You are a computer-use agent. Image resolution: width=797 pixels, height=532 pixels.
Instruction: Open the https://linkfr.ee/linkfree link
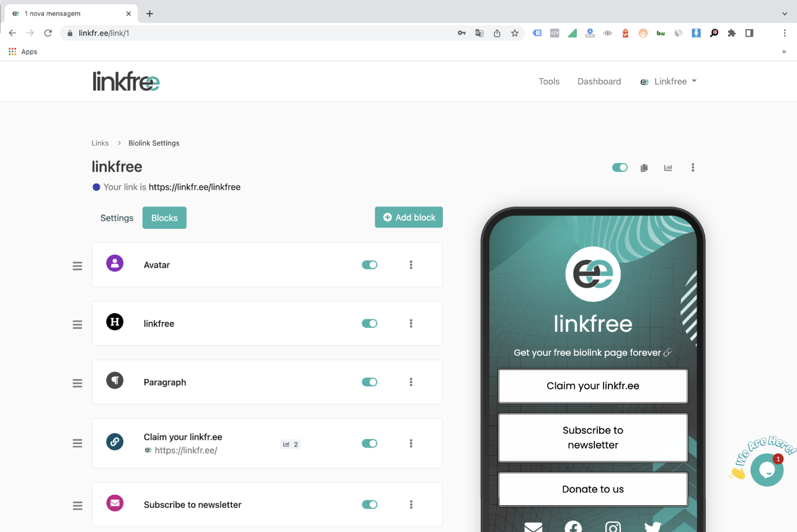pyautogui.click(x=195, y=187)
